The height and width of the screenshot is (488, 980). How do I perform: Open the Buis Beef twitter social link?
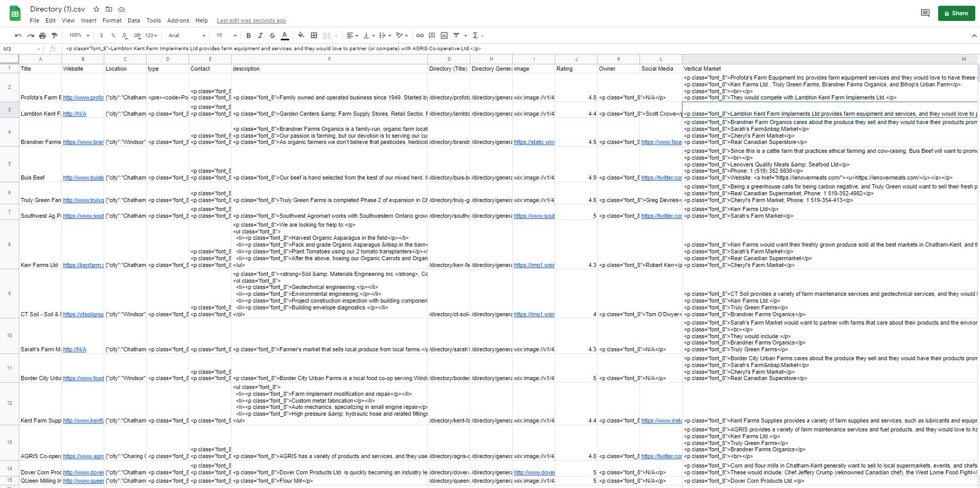(x=662, y=178)
